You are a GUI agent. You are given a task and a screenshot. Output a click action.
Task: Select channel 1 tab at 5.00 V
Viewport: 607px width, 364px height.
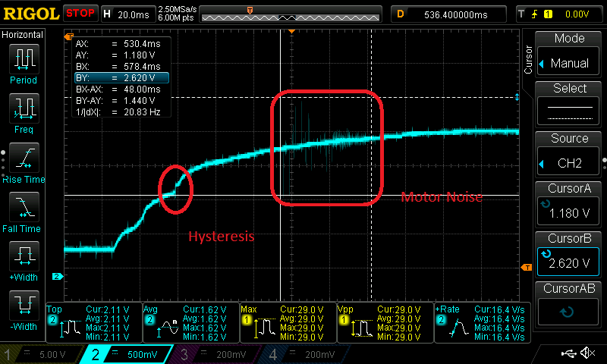pos(42,354)
